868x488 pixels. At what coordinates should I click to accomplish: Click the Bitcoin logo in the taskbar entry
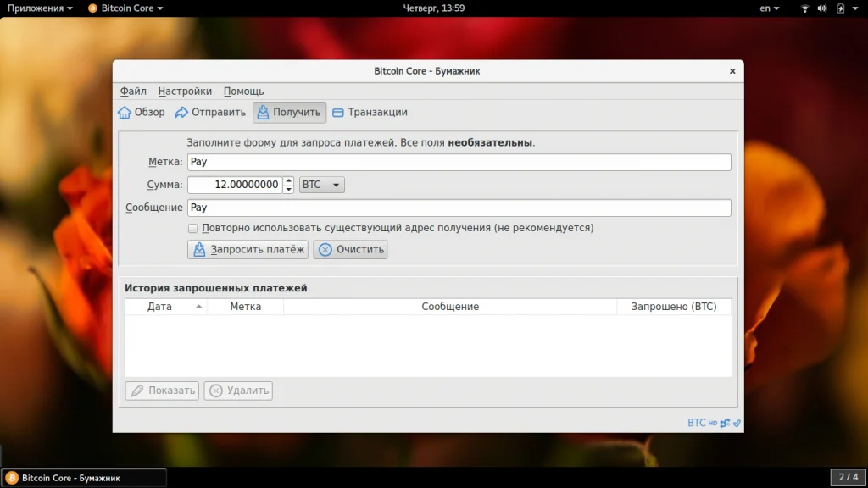tap(12, 478)
